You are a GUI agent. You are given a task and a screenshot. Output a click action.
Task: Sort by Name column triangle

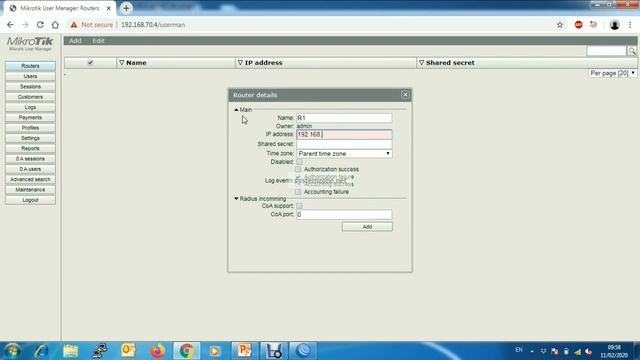(122, 63)
